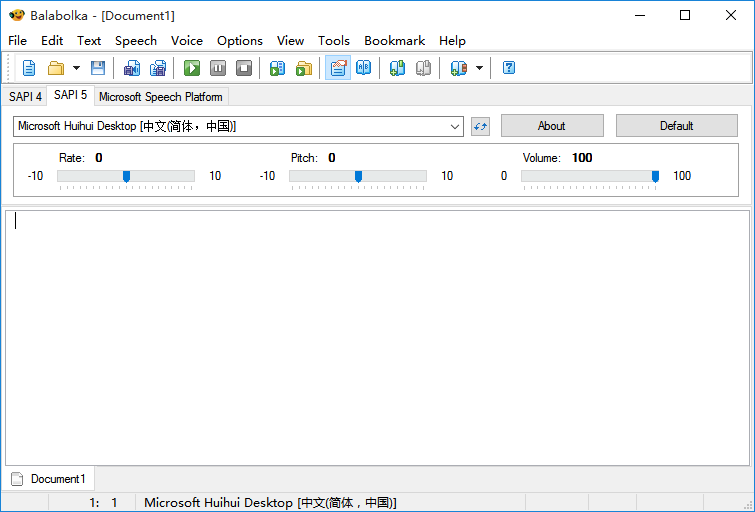
Task: Click the About button
Action: click(552, 126)
